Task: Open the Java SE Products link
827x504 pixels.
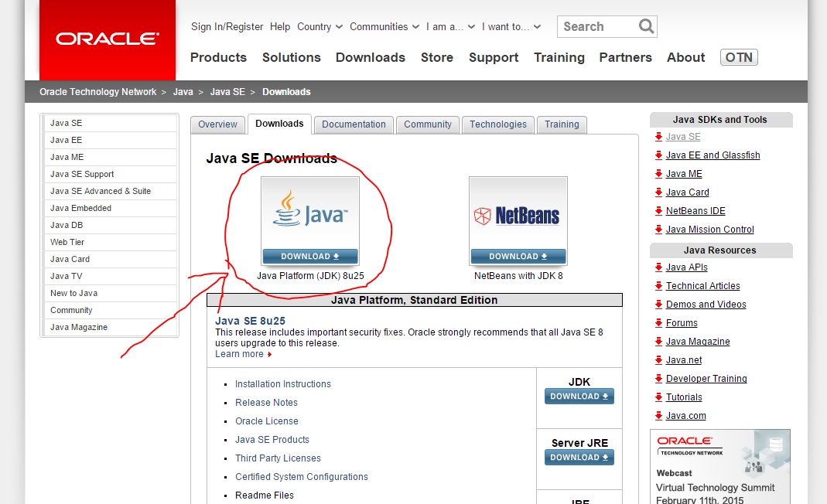Action: pyautogui.click(x=272, y=440)
